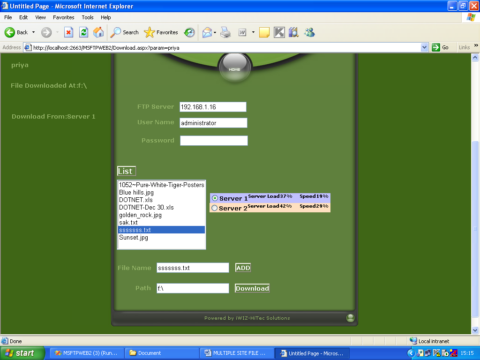Select Server 1 radio button
The width and height of the screenshot is (480, 360).
click(215, 198)
